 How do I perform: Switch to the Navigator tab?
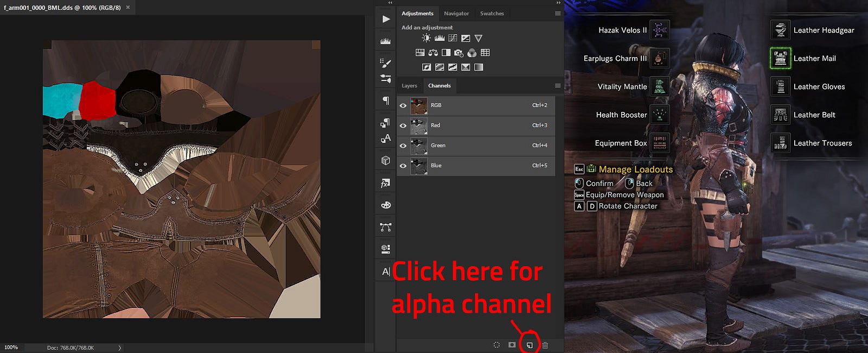point(456,14)
